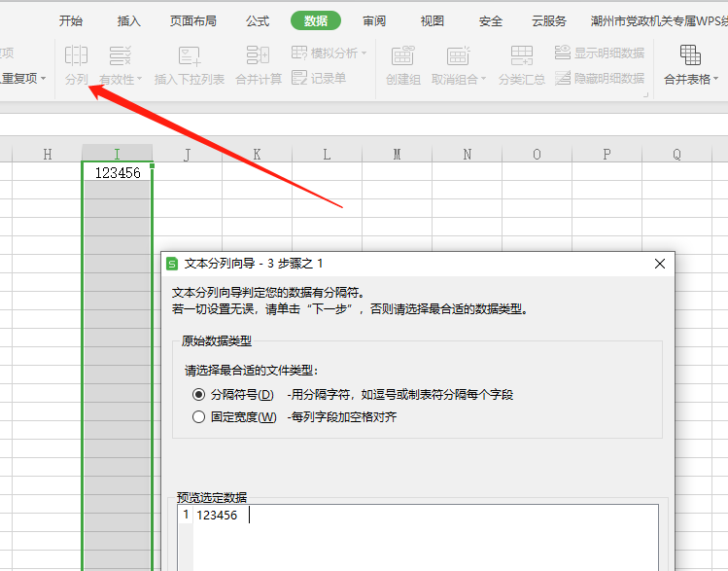Open the 潮州市党政机关专属WPS tab
Image resolution: width=728 pixels, height=571 pixels.
point(659,20)
